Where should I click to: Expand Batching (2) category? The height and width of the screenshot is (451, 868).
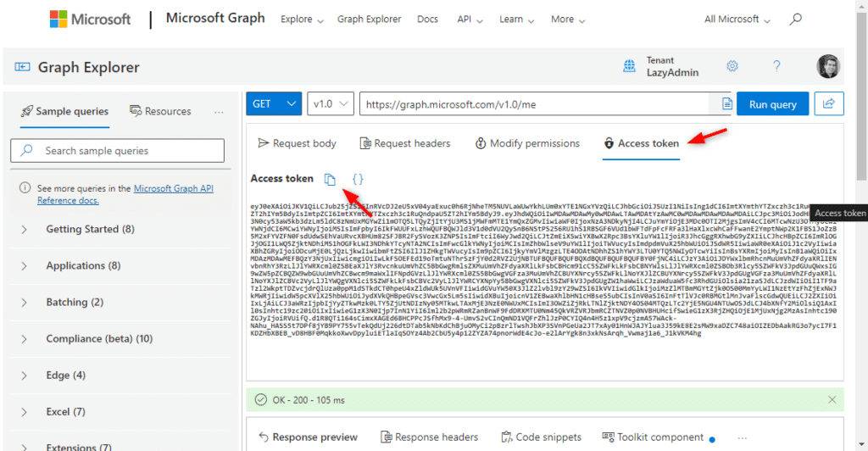tap(120, 302)
